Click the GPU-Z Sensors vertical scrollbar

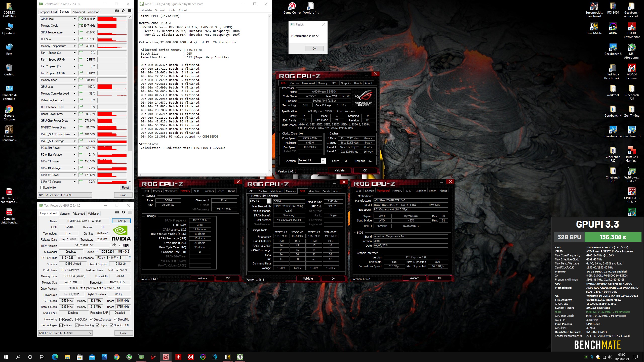pyautogui.click(x=130, y=99)
